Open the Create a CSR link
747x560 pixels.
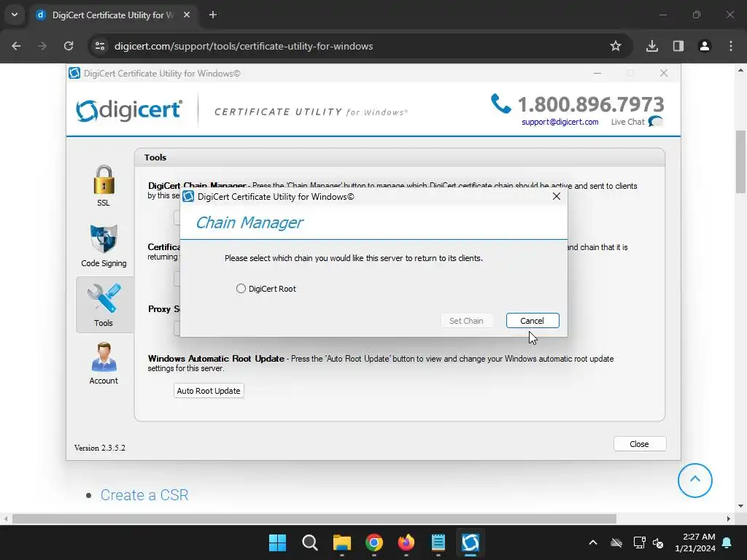[x=144, y=495]
